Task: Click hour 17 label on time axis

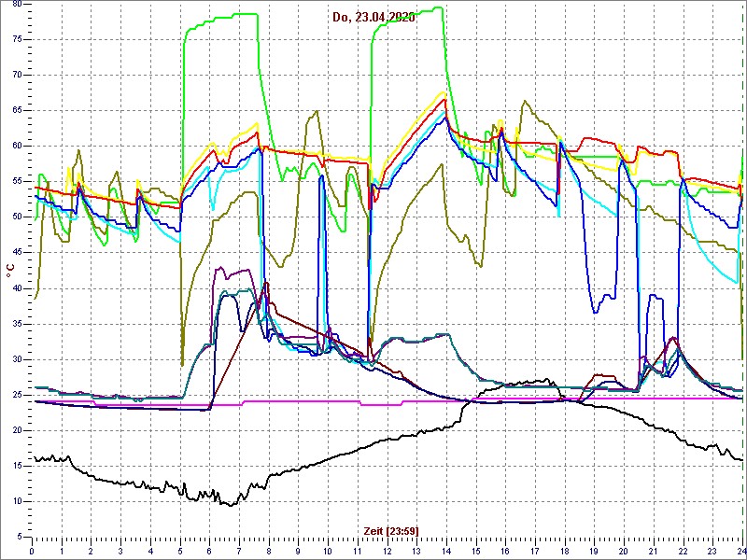Action: click(534, 551)
